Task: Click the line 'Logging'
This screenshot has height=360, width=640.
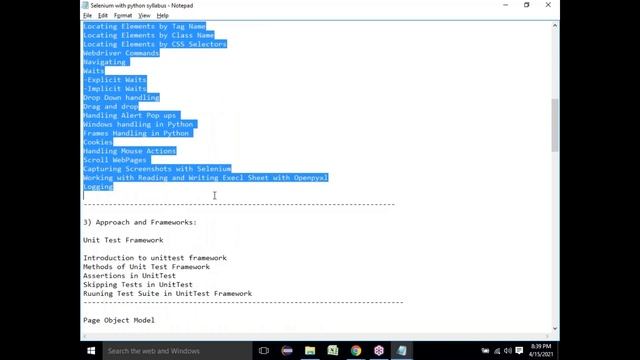Action: tap(98, 187)
